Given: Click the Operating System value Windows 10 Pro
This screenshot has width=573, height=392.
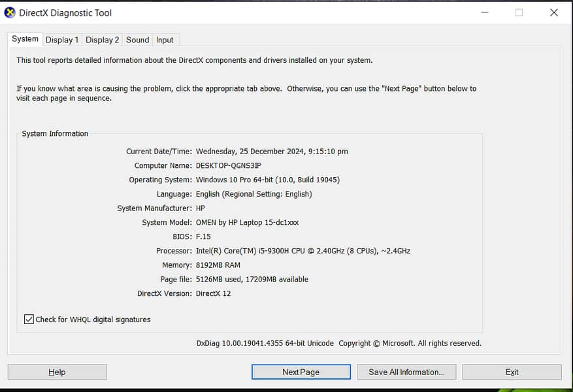Looking at the screenshot, I should tap(267, 180).
